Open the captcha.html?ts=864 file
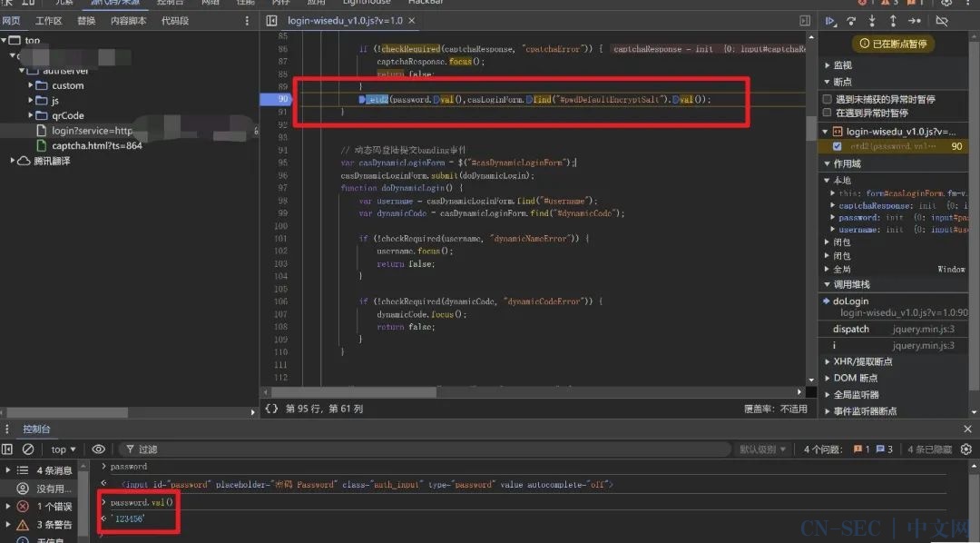The width and height of the screenshot is (980, 543). [97, 146]
